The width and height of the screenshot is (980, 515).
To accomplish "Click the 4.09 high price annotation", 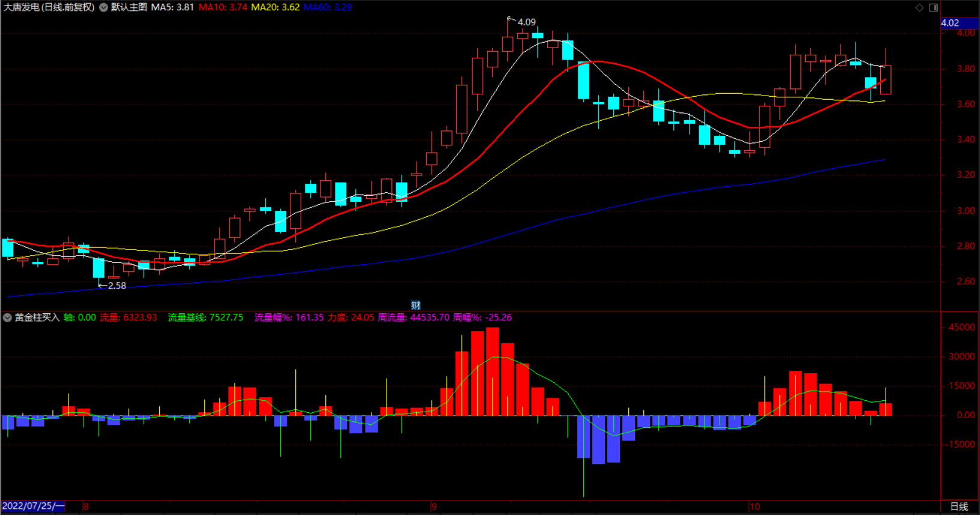I will click(x=527, y=22).
